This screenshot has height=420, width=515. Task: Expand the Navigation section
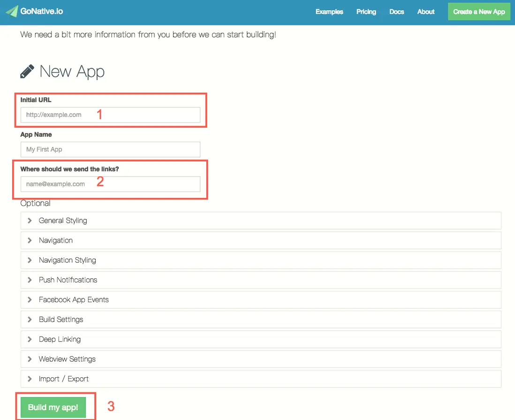tap(261, 241)
